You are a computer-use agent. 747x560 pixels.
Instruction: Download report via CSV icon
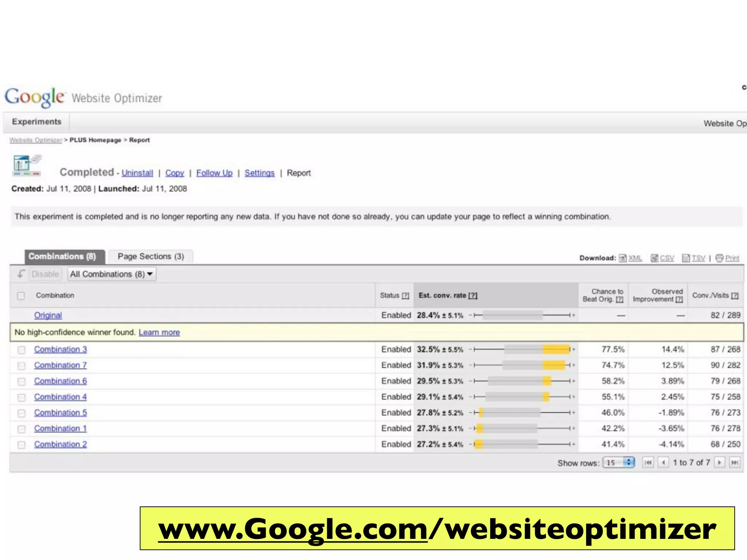[x=654, y=258]
